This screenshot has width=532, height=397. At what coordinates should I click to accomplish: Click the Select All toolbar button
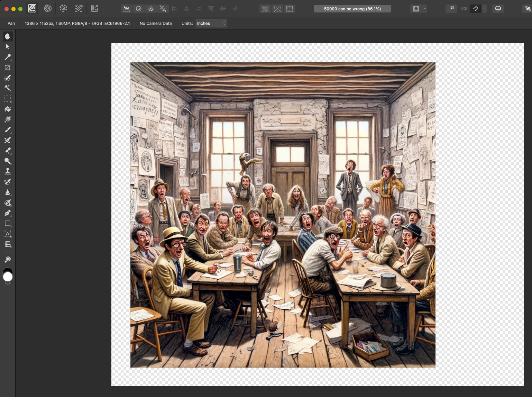point(265,9)
